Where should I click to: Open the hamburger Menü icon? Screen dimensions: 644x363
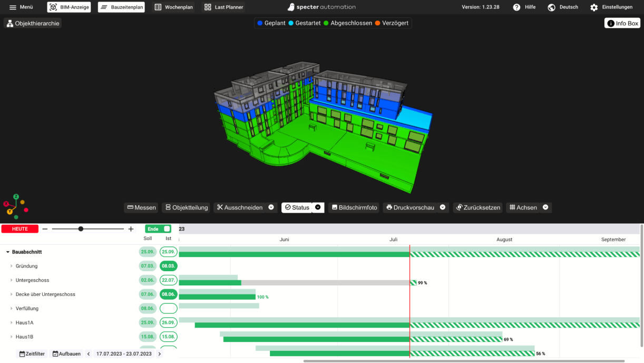(13, 7)
